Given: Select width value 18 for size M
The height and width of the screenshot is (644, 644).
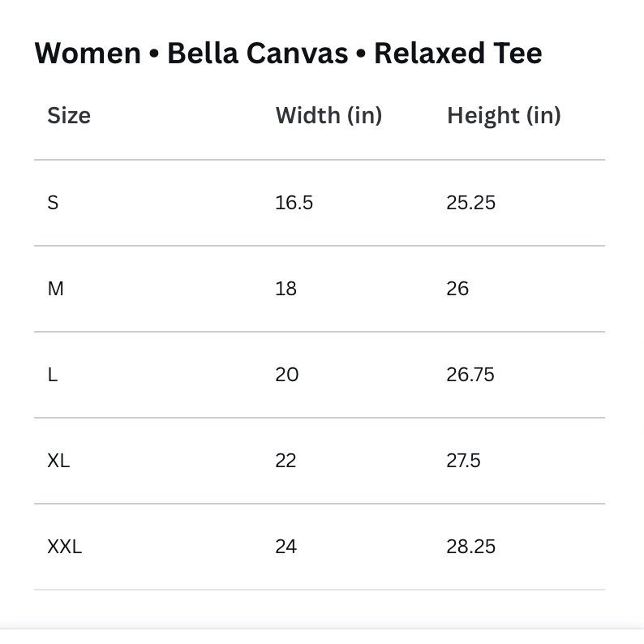Looking at the screenshot, I should click(x=286, y=289).
